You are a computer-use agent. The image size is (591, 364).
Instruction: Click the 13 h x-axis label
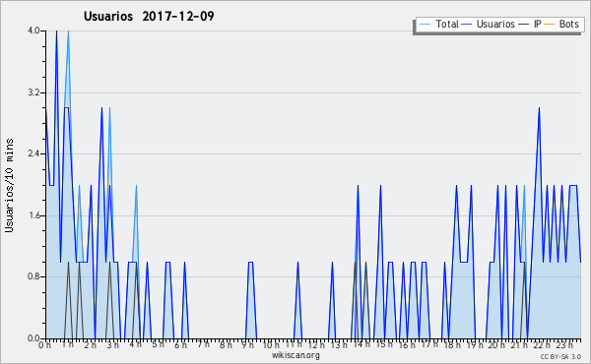339,344
